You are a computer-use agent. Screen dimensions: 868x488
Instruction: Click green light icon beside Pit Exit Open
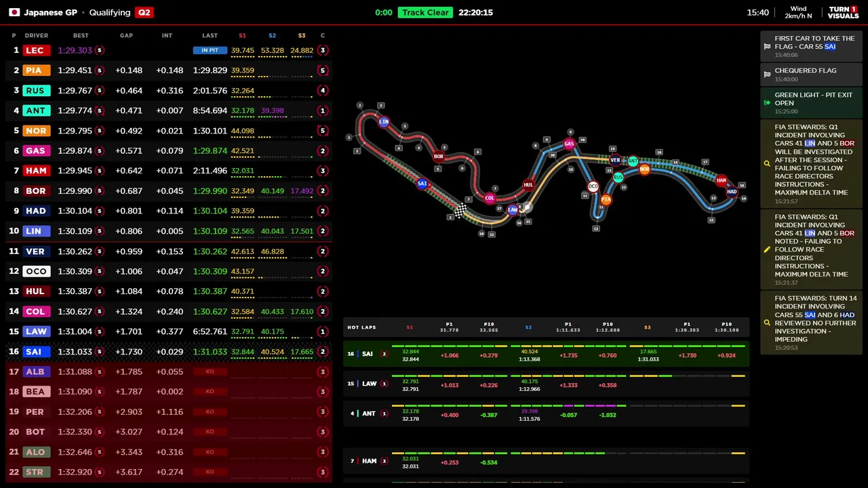pos(767,102)
